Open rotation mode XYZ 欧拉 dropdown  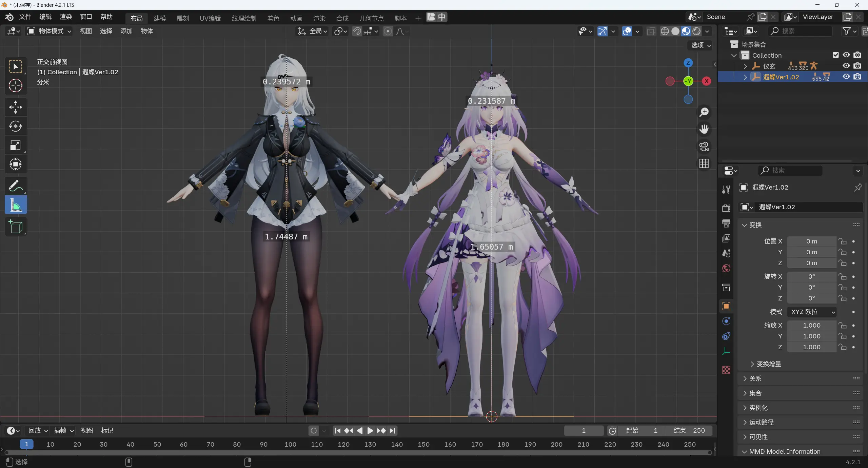point(812,312)
